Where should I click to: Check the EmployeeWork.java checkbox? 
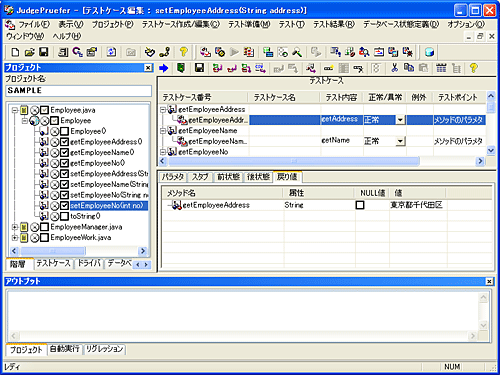[x=44, y=238]
